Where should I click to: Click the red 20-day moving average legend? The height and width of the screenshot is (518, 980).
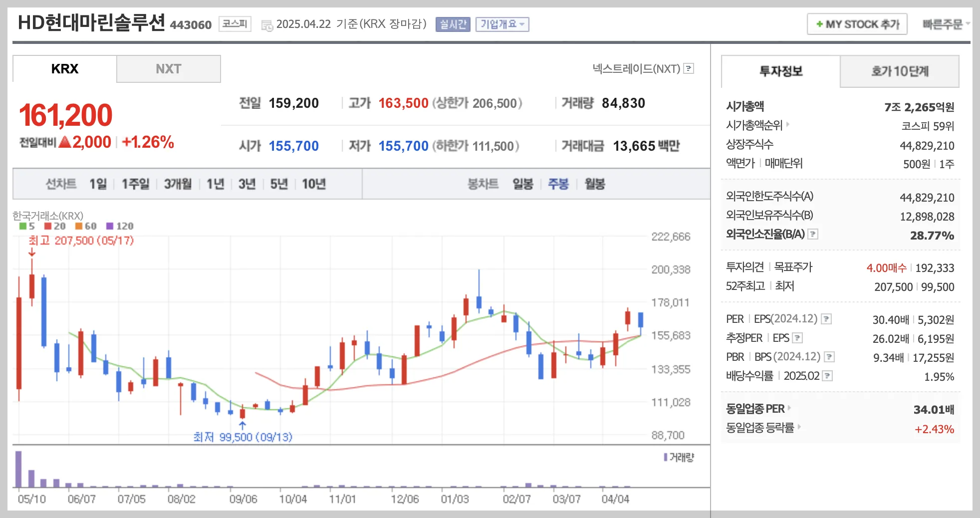pos(55,226)
